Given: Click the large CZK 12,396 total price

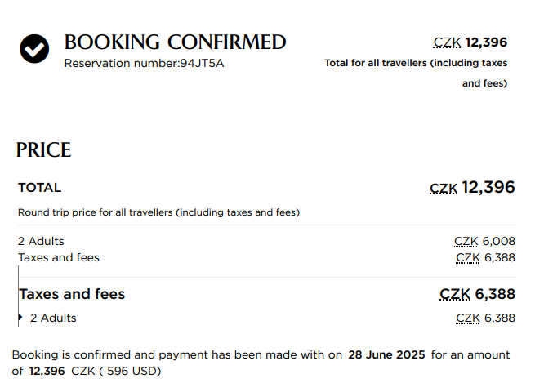Looking at the screenshot, I should (x=472, y=188).
